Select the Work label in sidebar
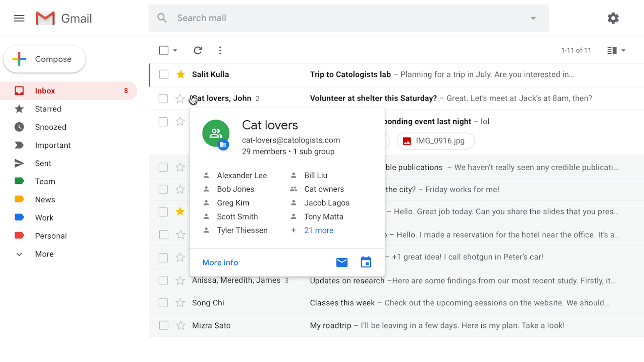Viewport: 644px width, 362px height. [44, 217]
